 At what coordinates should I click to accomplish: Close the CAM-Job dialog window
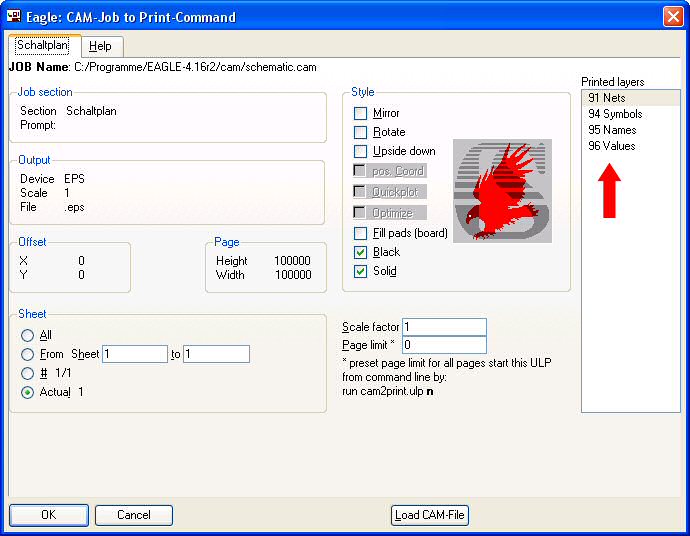click(x=672, y=16)
